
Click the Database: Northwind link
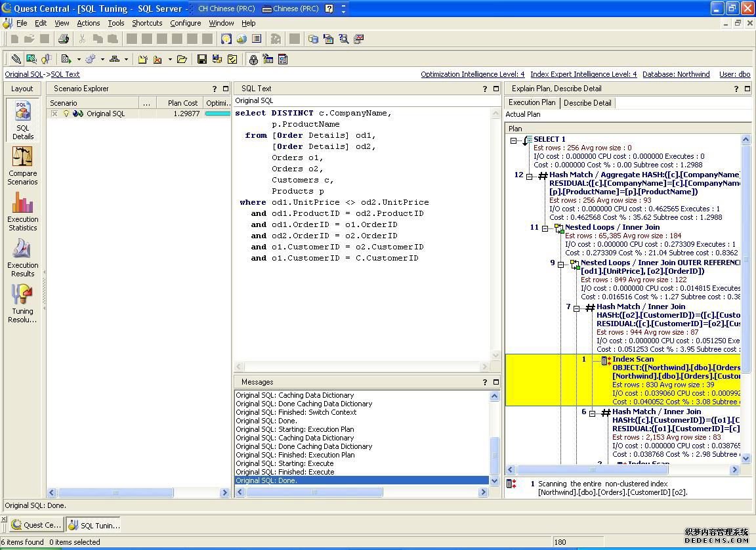[676, 74]
